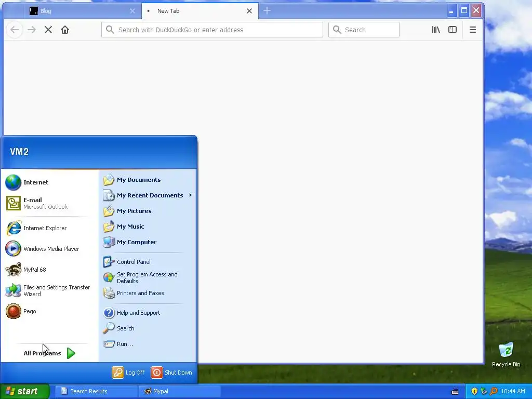Click the security shield tray icon
The height and width of the screenshot is (399, 532).
pos(474,391)
